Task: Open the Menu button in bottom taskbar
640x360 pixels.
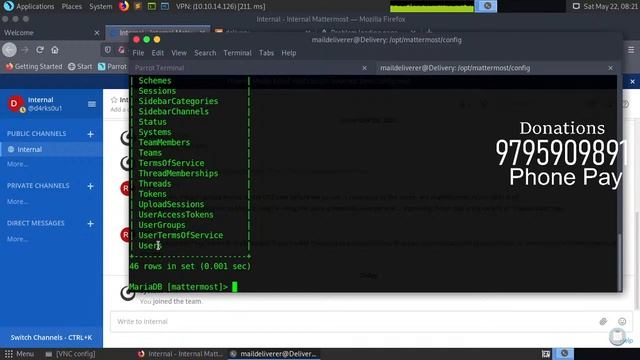Action: (x=19, y=354)
